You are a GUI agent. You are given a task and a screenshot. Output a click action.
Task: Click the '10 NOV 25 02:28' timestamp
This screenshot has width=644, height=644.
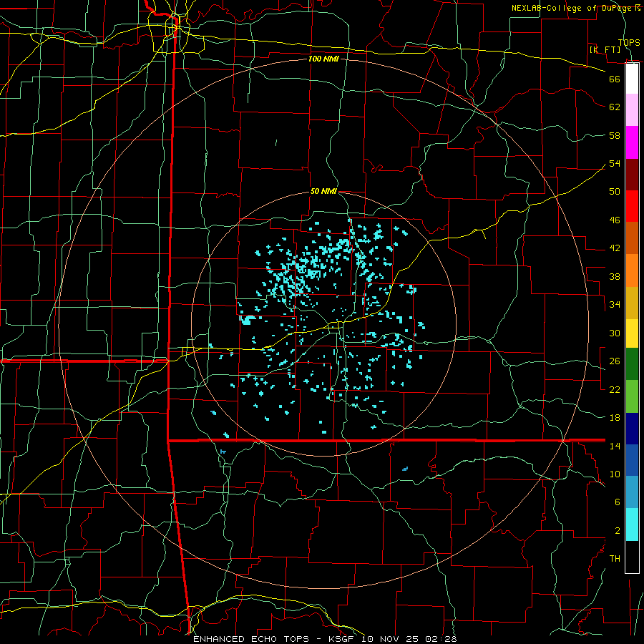click(409, 639)
